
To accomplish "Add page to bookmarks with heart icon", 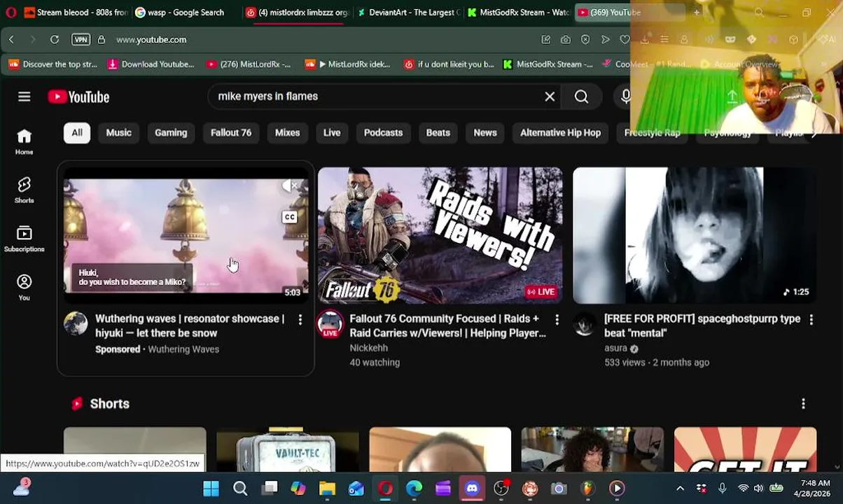I will (625, 40).
